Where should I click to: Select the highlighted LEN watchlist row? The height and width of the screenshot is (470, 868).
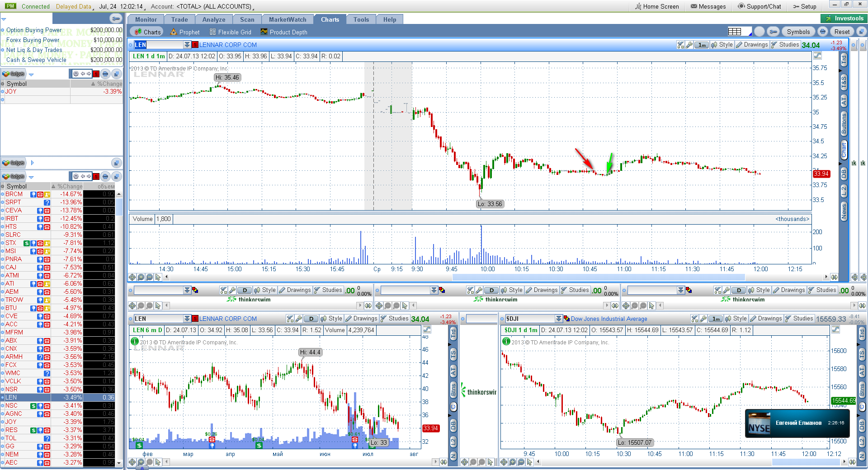(57, 398)
